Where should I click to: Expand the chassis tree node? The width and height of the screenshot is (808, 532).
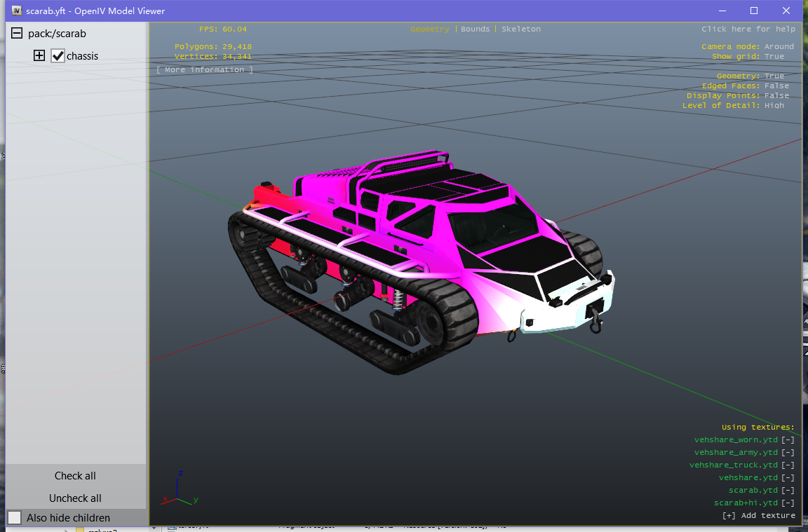(x=39, y=55)
